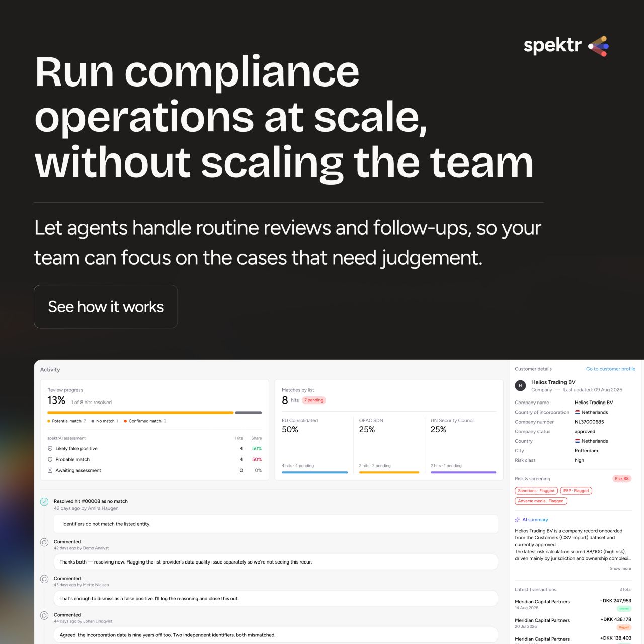644x644 pixels.
Task: Click the See how it works button
Action: pyautogui.click(x=106, y=306)
